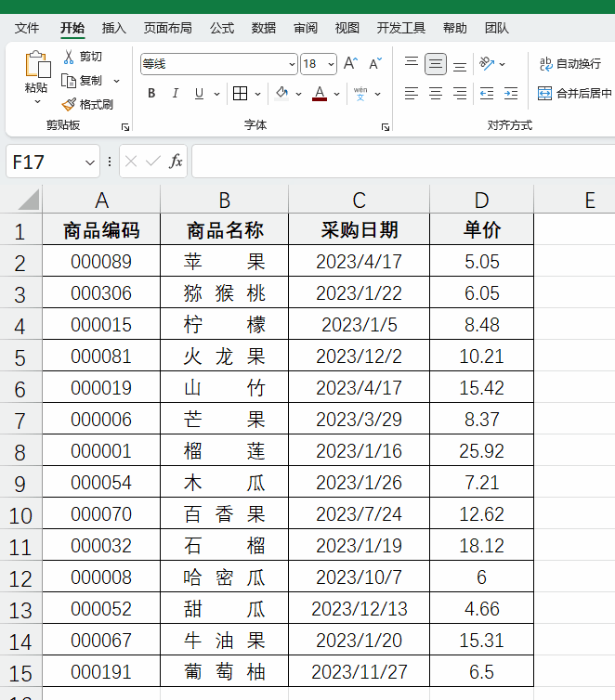The width and height of the screenshot is (615, 700).
Task: Select row 8 header
Action: pos(20,451)
